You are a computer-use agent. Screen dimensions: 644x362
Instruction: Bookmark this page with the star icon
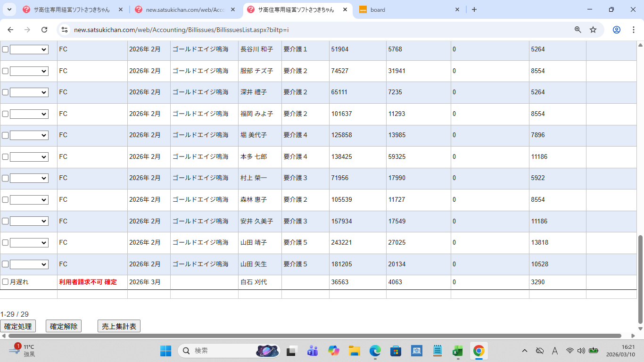pyautogui.click(x=593, y=30)
